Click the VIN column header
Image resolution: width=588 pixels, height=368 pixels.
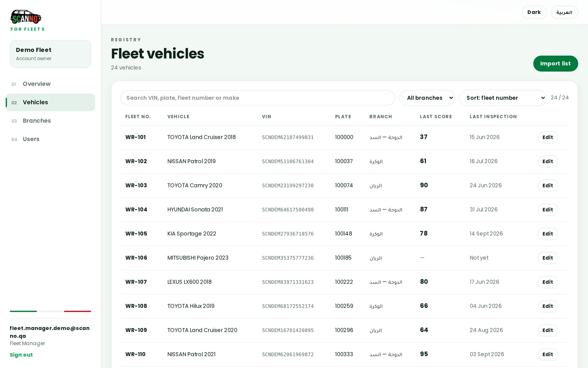coord(266,117)
